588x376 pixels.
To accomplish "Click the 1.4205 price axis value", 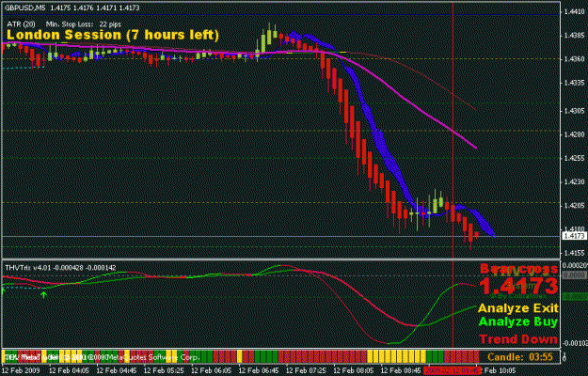I will 574,206.
